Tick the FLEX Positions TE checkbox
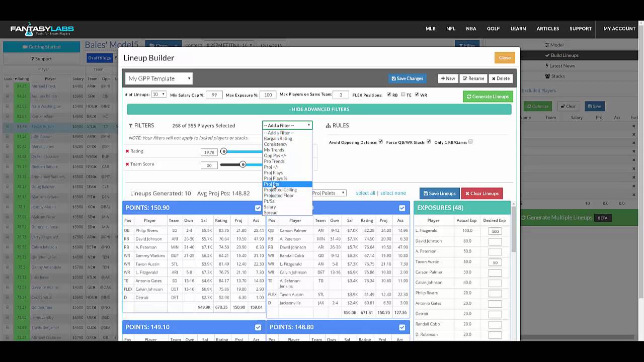The image size is (644, 362). [403, 95]
